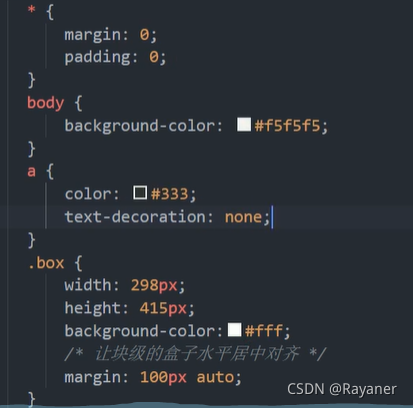The width and height of the screenshot is (413, 408).
Task: Click 'background-color' property in body rule
Action: (140, 126)
